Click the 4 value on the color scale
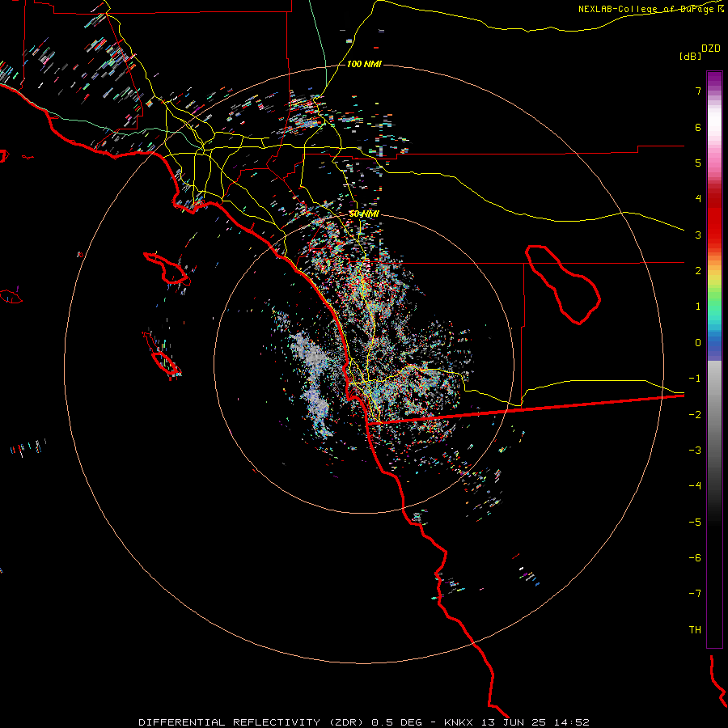 coord(698,199)
